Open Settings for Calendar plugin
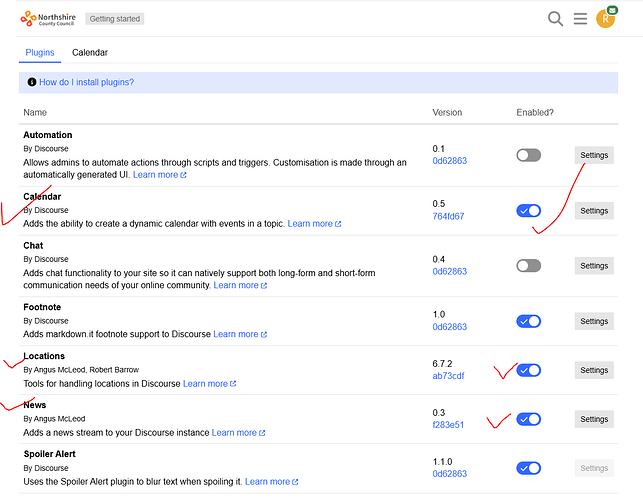Screen dimensions: 643x500 click(x=594, y=210)
